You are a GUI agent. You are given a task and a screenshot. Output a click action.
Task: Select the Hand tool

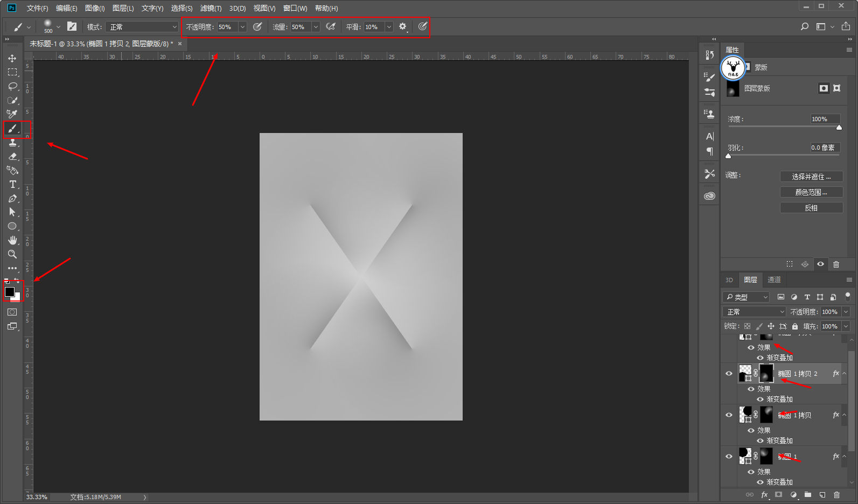[12, 240]
